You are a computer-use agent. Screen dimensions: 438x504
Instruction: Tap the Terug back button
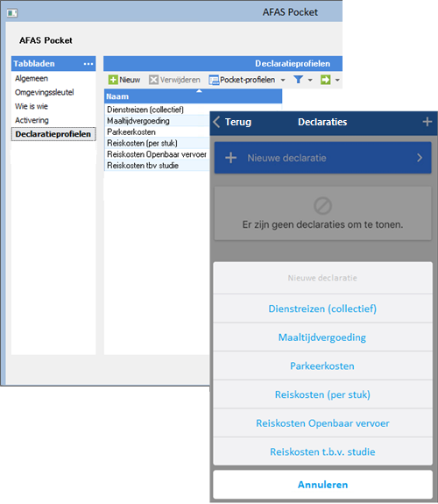(232, 122)
